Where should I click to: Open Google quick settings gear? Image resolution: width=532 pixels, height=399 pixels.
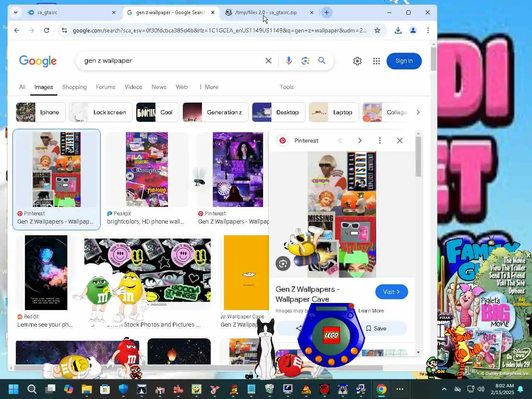[x=357, y=61]
